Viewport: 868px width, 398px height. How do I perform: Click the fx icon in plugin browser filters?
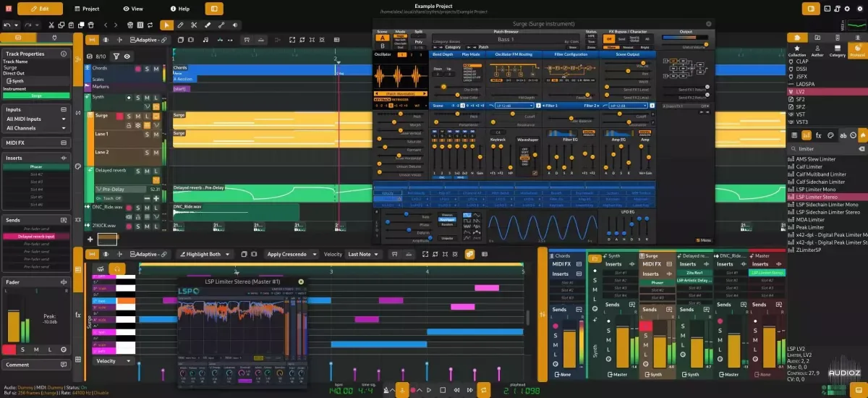pos(818,135)
